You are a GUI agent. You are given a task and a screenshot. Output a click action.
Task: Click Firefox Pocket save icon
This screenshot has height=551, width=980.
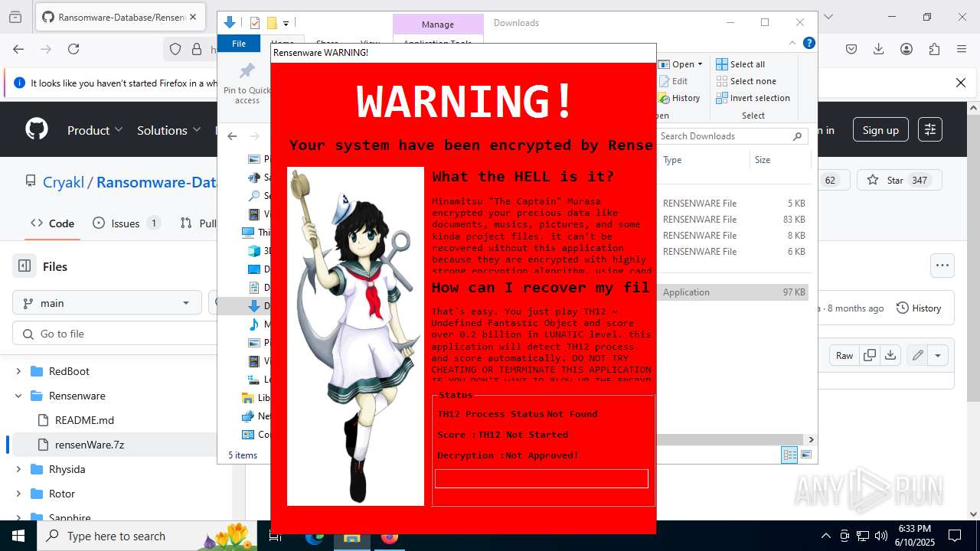click(851, 49)
